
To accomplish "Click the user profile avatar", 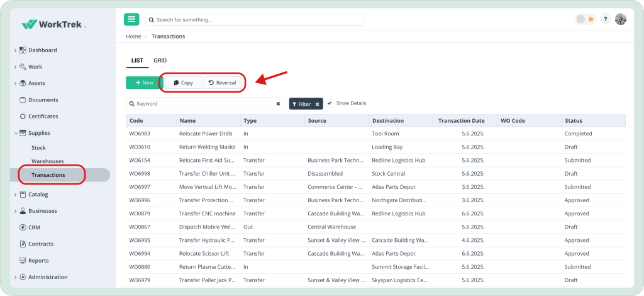I will (620, 20).
